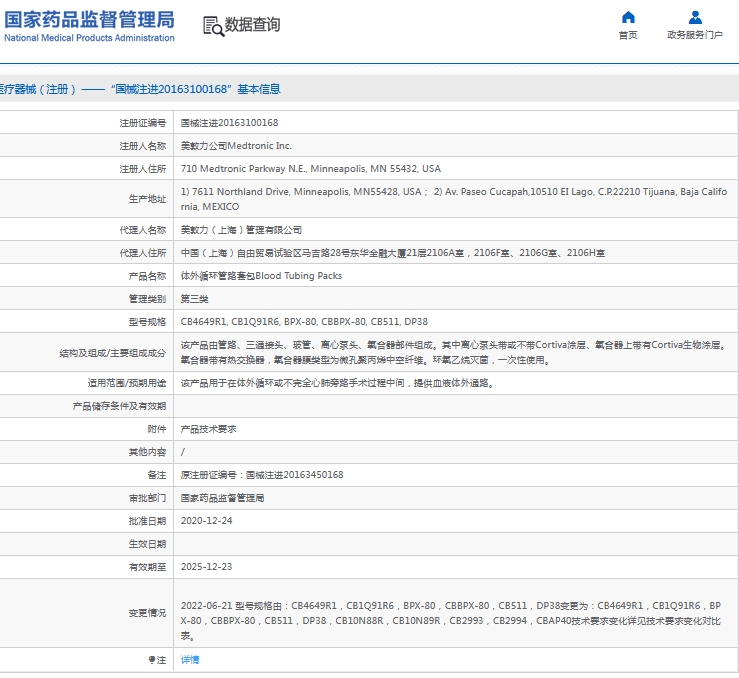Click product name 体外循环管路套包Blood Tubing Packs
Screen dimensions: 739x678
(260, 275)
